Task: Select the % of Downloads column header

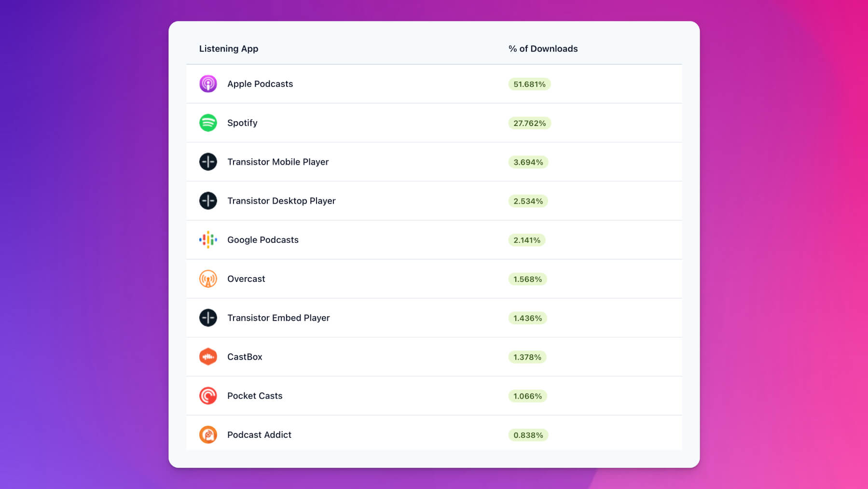Action: 543,49
